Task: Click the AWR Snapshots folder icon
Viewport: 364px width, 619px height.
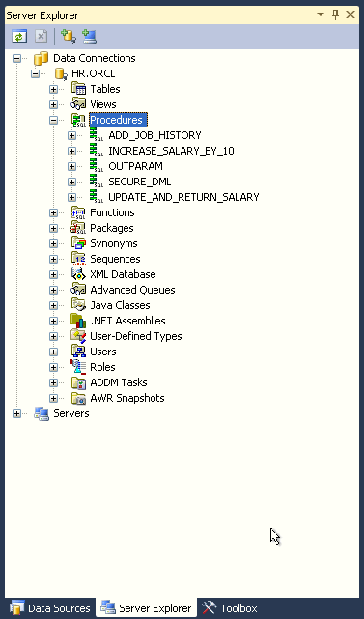Action: 78,398
